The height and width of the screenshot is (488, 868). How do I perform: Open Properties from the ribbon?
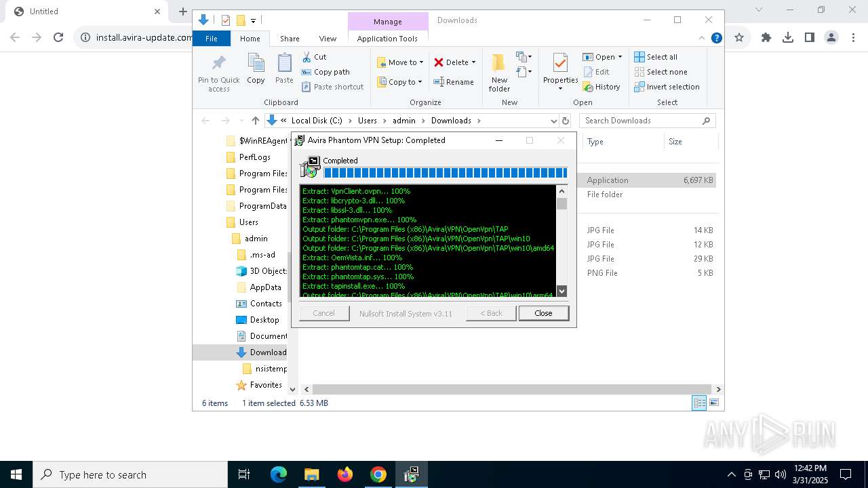(x=560, y=72)
